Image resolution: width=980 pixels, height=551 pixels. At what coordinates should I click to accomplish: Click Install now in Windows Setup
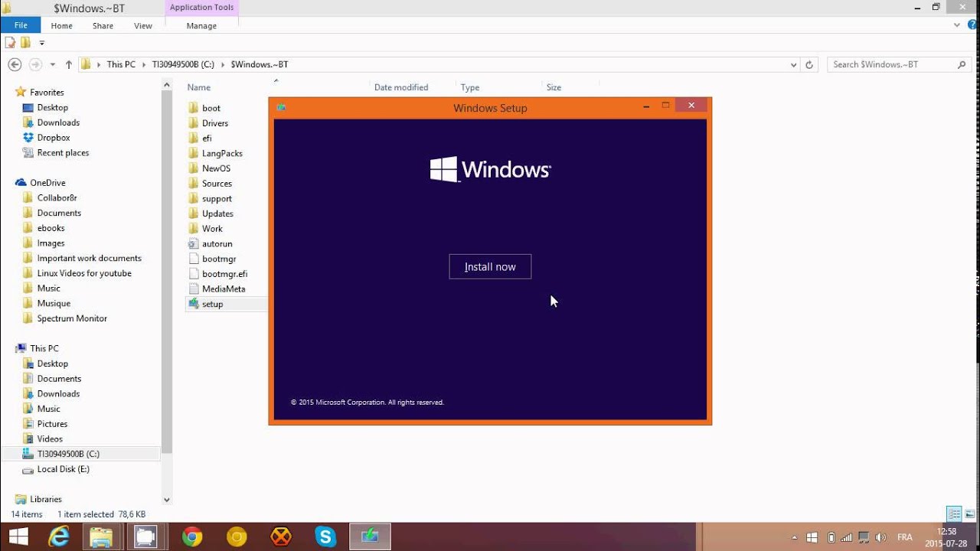[x=490, y=266]
